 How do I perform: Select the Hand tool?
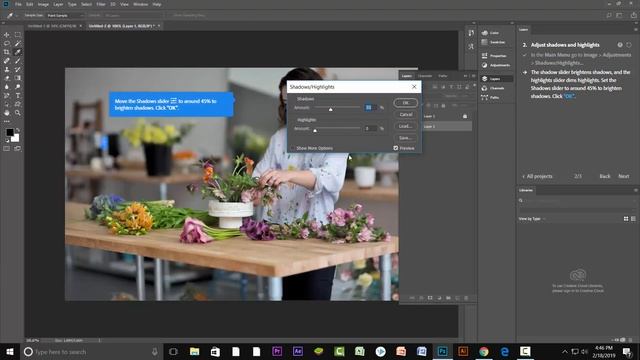(7, 113)
